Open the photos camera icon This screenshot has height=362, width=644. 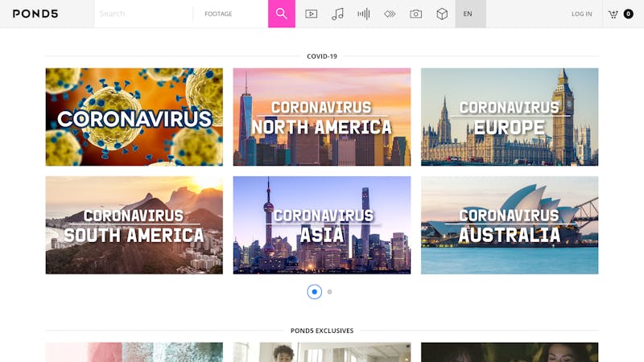point(415,14)
